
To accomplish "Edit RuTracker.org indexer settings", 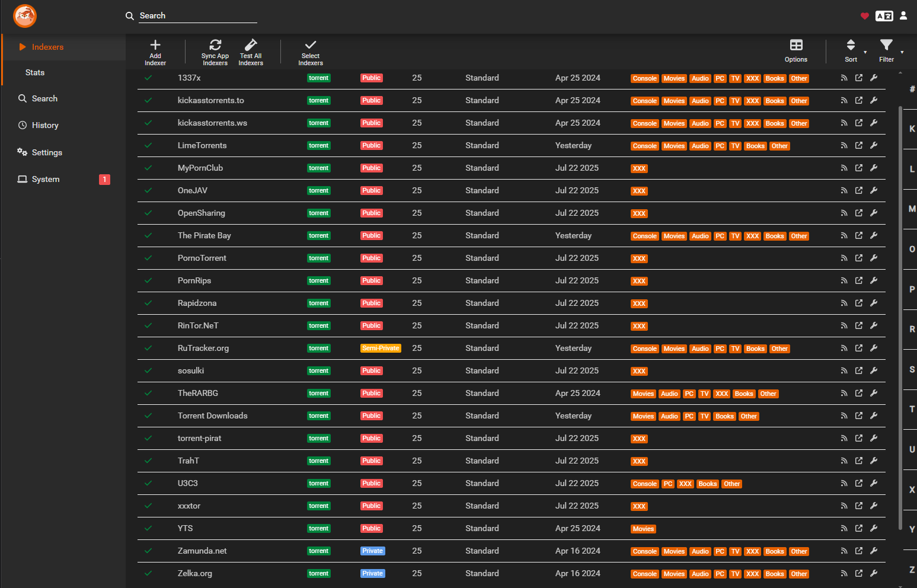I will tap(874, 348).
